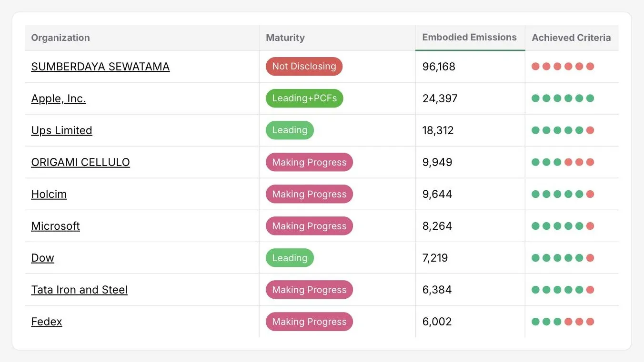Image resolution: width=644 pixels, height=362 pixels.
Task: Click first green criteria dot for Apple
Action: tap(535, 98)
